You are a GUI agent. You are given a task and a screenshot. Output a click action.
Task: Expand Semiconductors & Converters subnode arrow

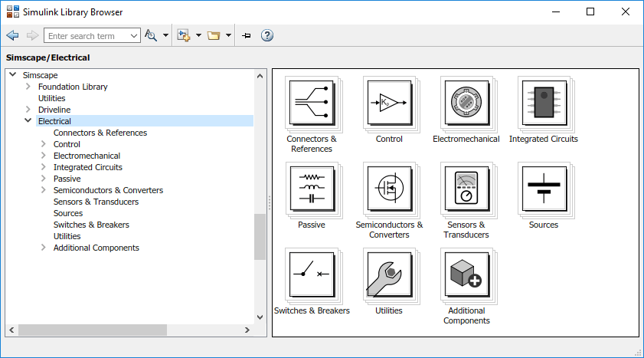pyautogui.click(x=43, y=190)
